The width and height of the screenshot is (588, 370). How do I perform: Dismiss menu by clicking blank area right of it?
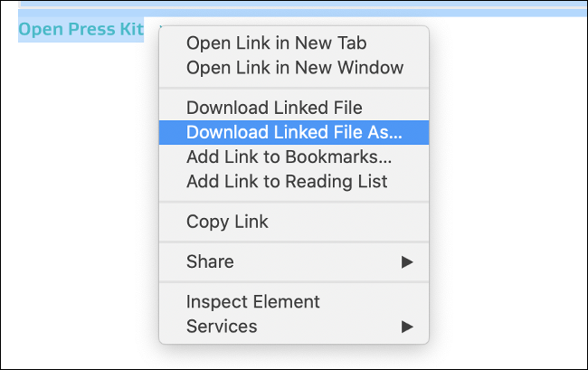coord(507,181)
